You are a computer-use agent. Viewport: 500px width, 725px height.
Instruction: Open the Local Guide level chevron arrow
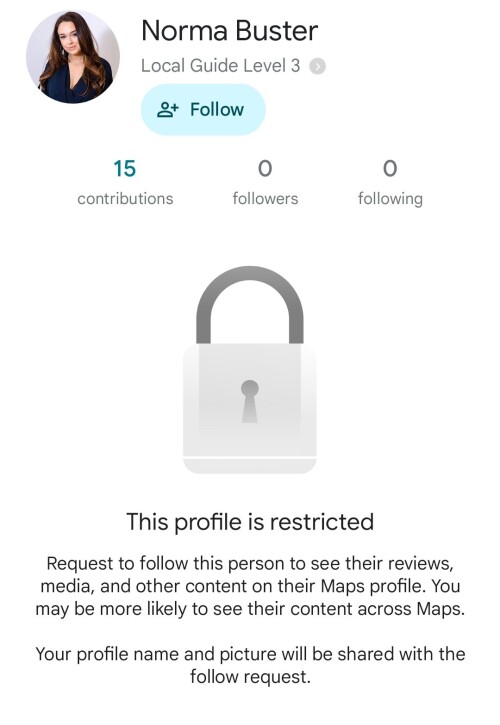(x=317, y=67)
